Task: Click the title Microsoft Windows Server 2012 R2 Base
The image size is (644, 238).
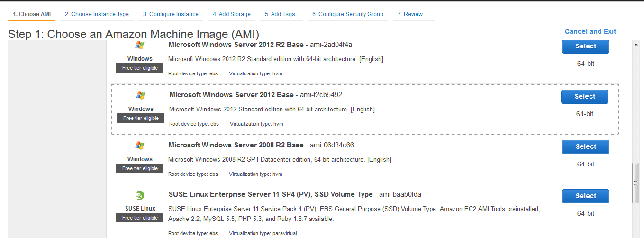Action: pos(236,45)
